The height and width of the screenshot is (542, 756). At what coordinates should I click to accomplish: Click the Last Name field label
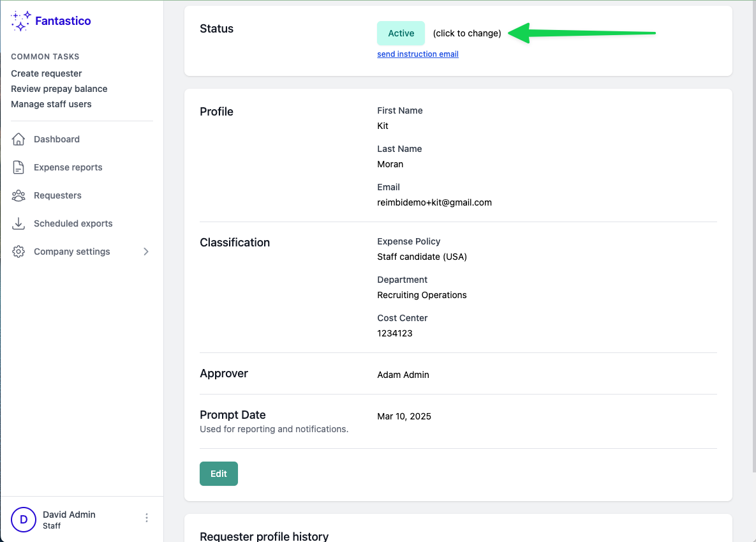click(x=399, y=149)
